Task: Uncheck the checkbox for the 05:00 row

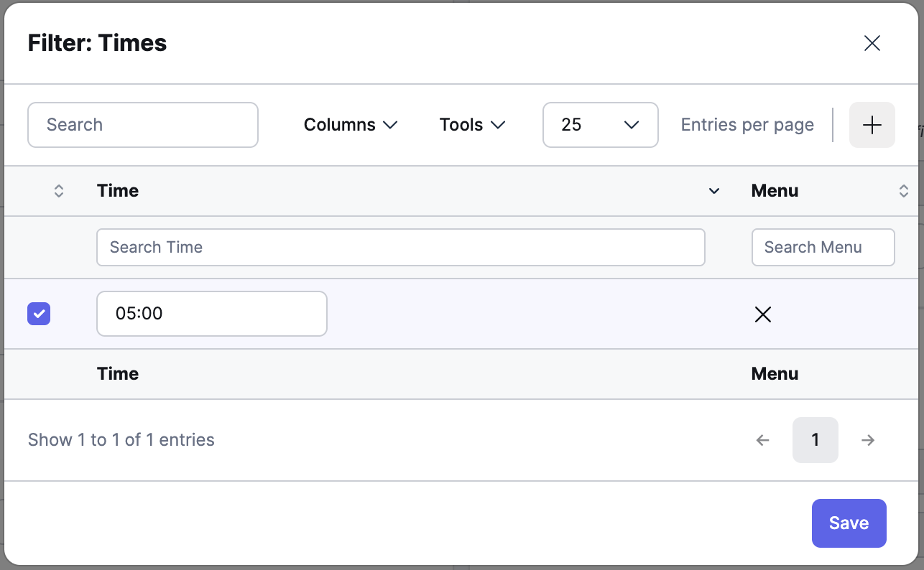Action: pyautogui.click(x=39, y=314)
